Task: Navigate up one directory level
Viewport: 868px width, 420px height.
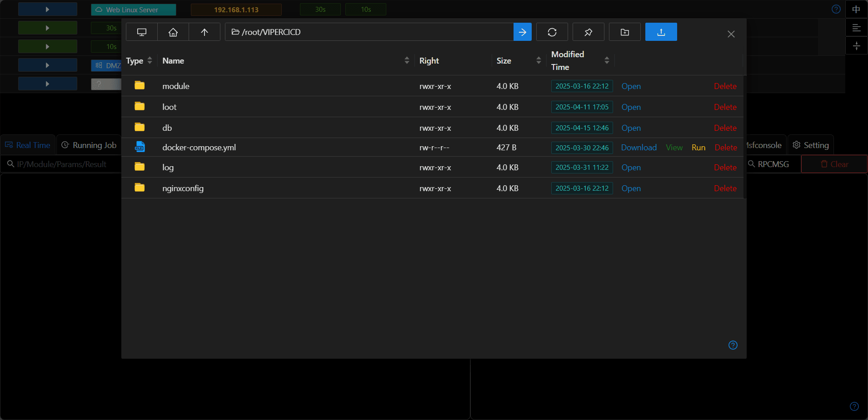Action: point(205,32)
